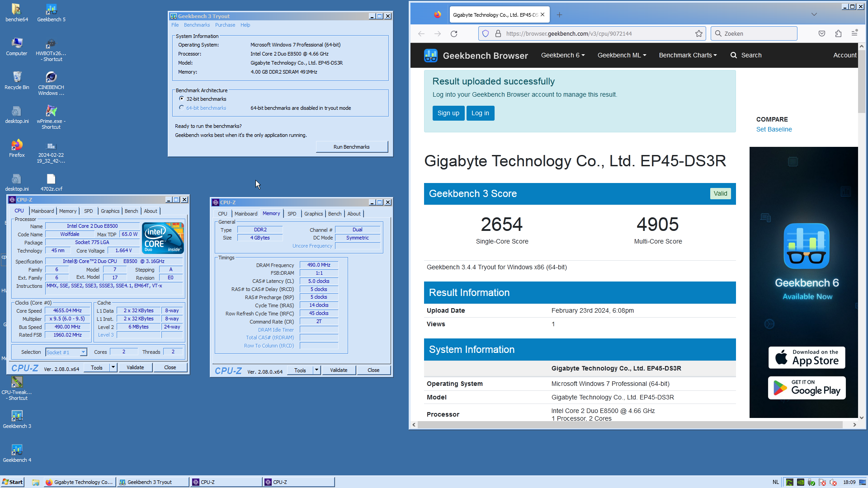Click the Firefox URL address field
The image size is (868, 488).
point(592,33)
